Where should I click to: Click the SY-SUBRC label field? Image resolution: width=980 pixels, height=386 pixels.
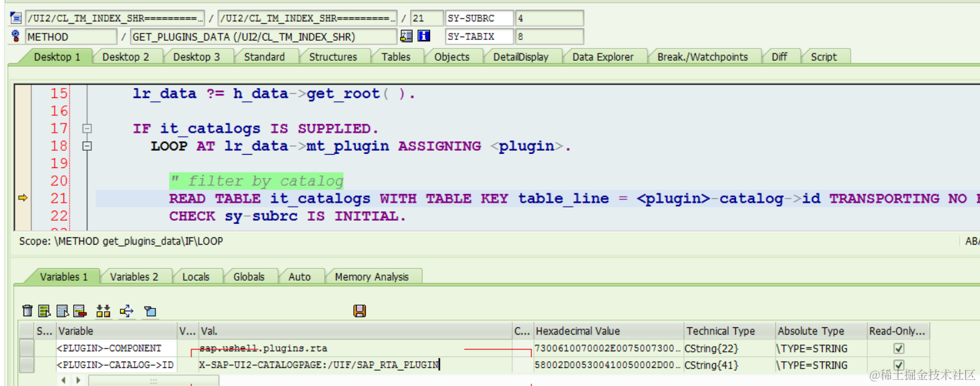click(479, 18)
